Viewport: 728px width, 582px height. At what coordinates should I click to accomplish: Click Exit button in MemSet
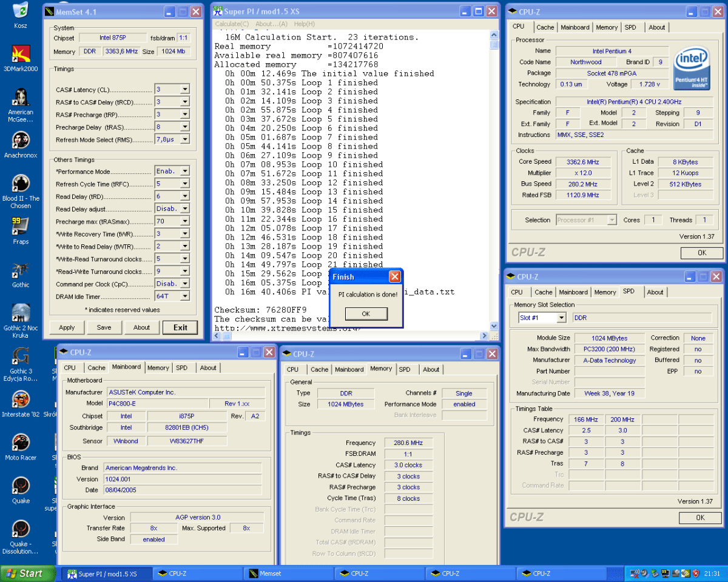180,327
